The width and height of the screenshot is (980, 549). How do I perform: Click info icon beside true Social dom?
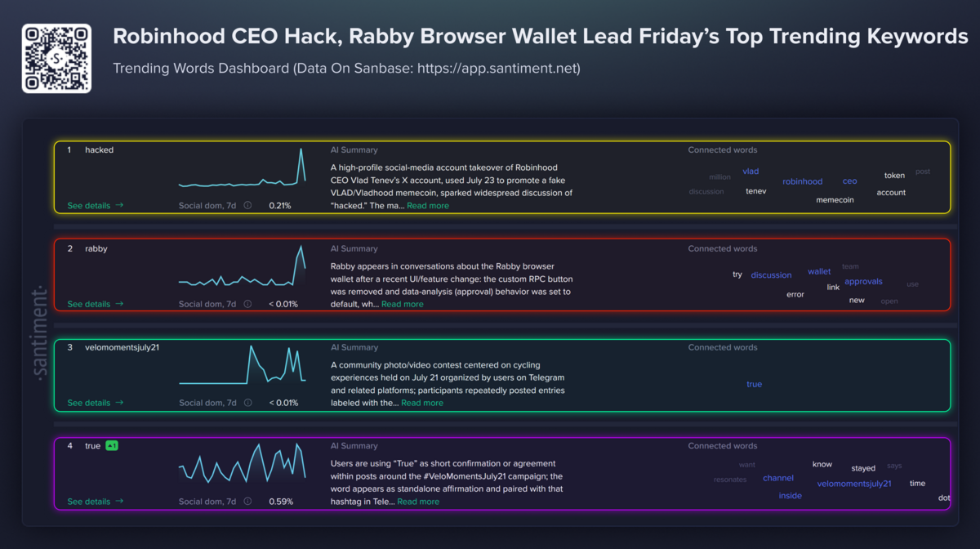(247, 502)
